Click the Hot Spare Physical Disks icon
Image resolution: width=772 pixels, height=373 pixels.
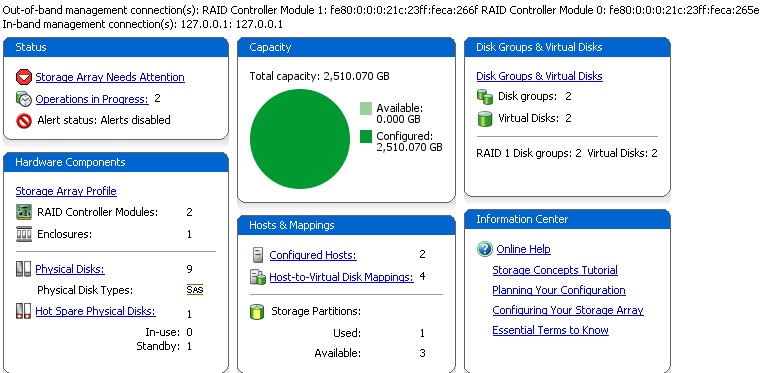point(24,311)
